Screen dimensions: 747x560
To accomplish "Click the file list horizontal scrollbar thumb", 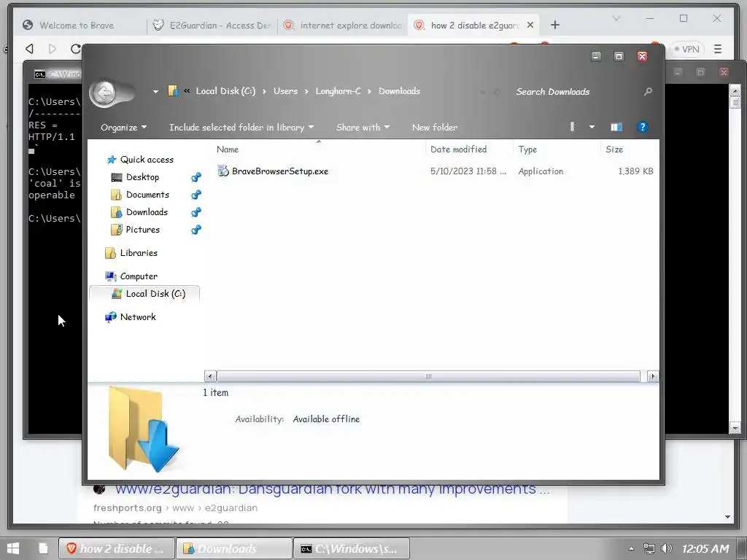I will pos(428,376).
